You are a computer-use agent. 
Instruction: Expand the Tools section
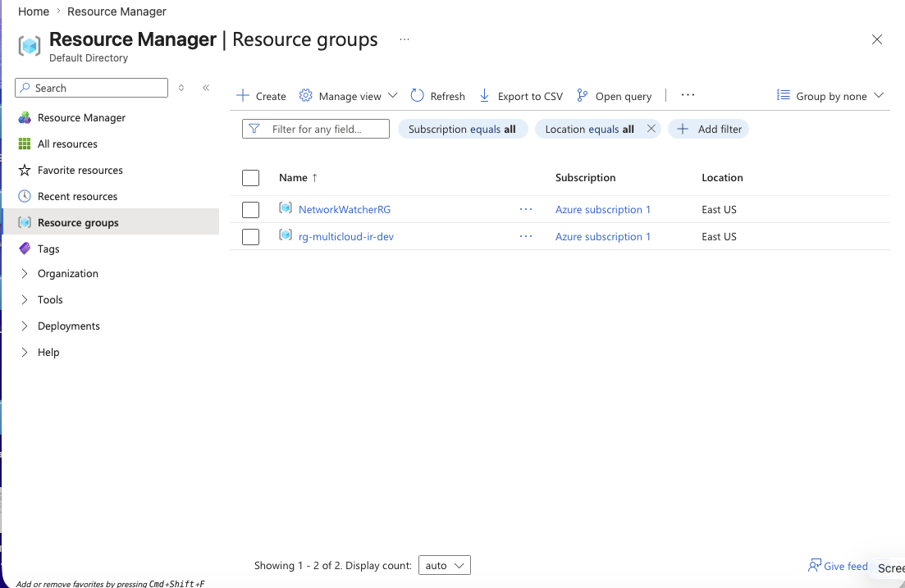pos(25,299)
